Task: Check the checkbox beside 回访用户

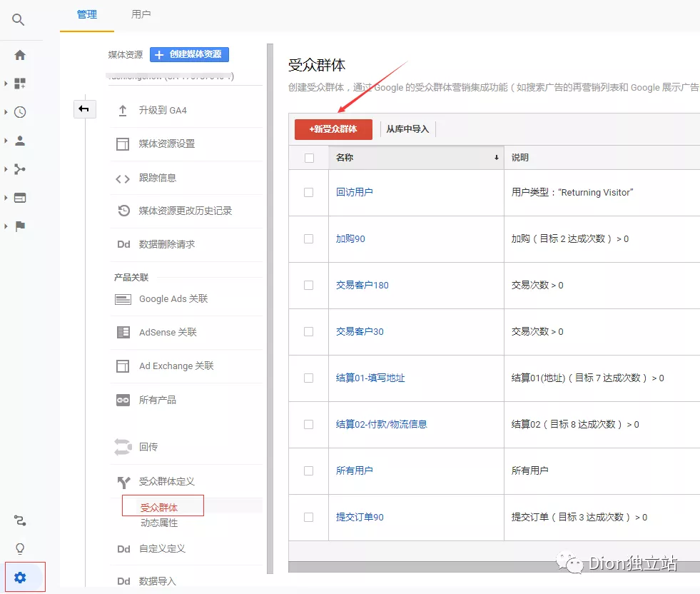Action: [308, 192]
